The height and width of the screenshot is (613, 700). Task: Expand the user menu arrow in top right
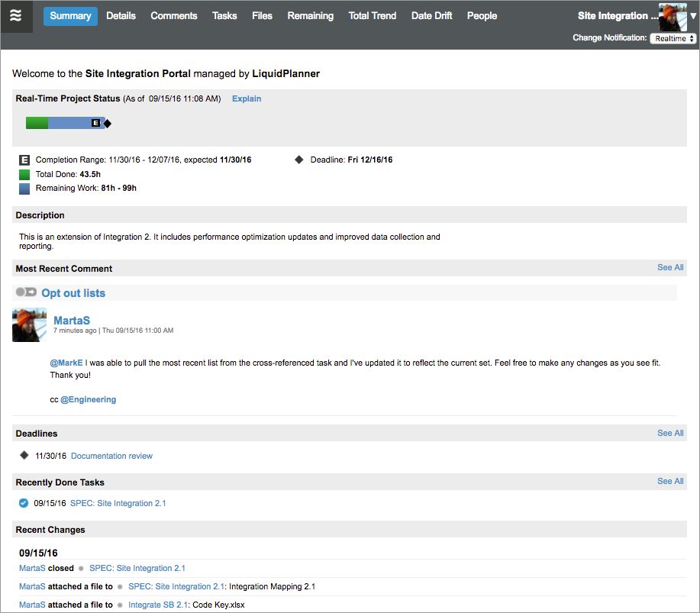(692, 16)
